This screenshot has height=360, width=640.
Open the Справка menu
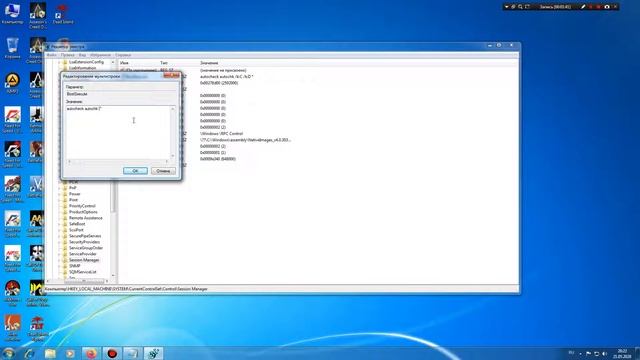(123, 55)
